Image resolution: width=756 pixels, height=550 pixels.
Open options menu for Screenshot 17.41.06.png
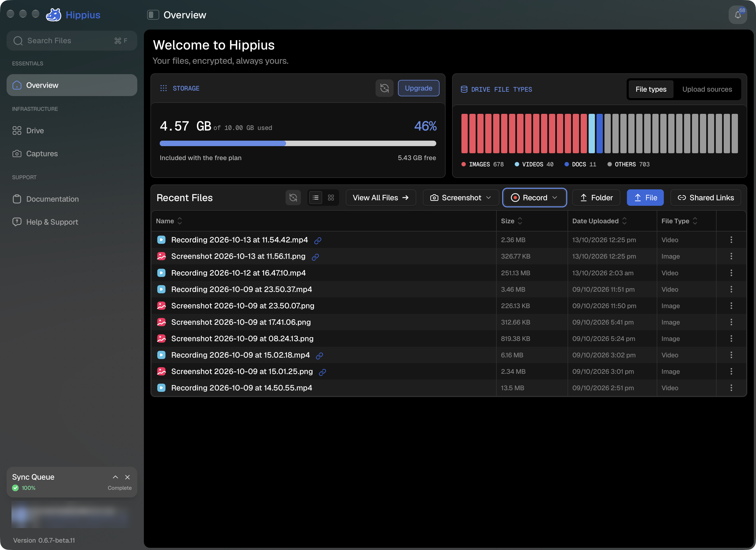tap(731, 322)
